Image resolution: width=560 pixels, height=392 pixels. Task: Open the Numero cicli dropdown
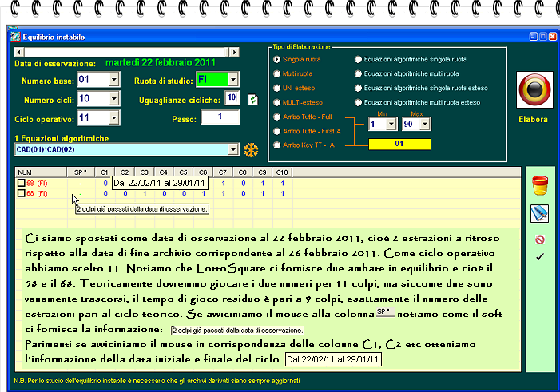[x=113, y=98]
